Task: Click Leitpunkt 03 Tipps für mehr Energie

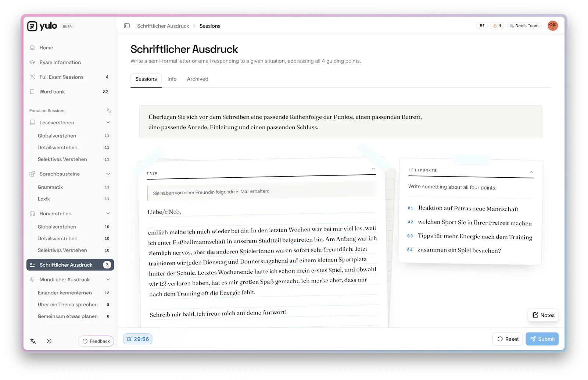Action: pos(470,237)
